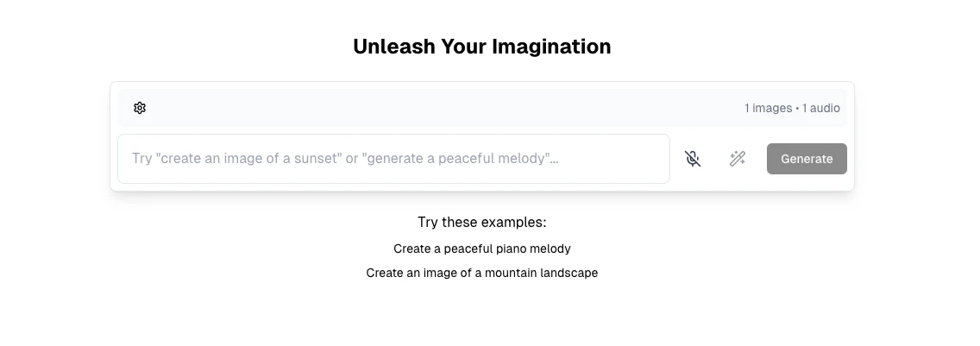Open the images and audio count summary
Screen dimensions: 980x346
tap(792, 108)
